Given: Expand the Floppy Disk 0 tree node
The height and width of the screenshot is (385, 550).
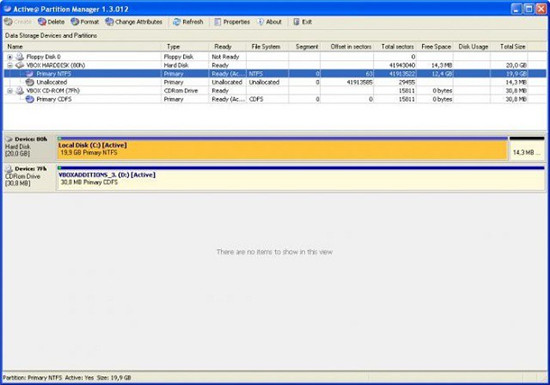Looking at the screenshot, I should pos(10,57).
